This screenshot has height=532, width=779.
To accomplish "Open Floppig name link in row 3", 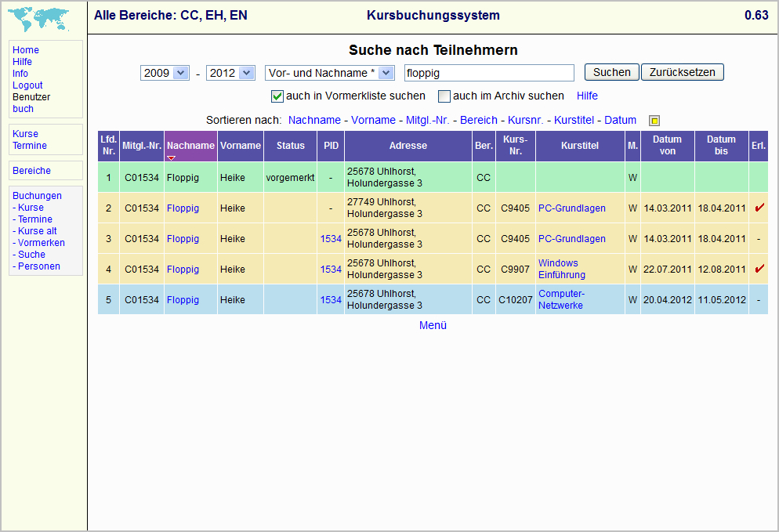I will (x=183, y=239).
